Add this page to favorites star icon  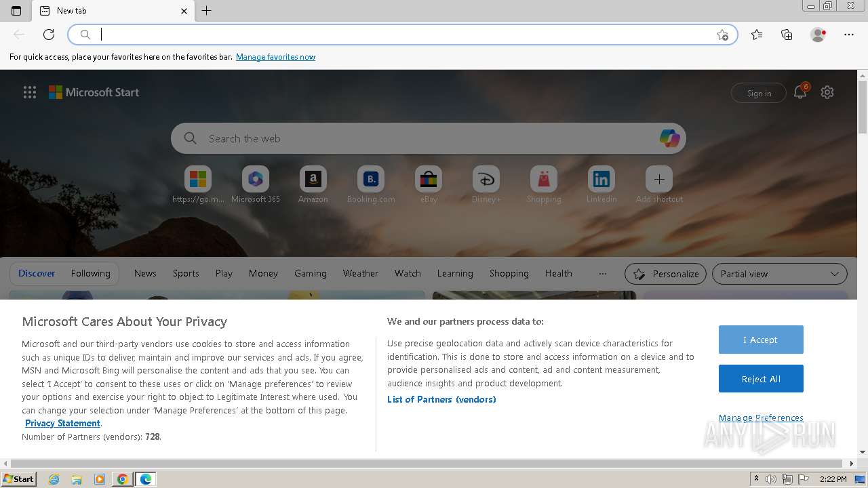click(x=722, y=35)
